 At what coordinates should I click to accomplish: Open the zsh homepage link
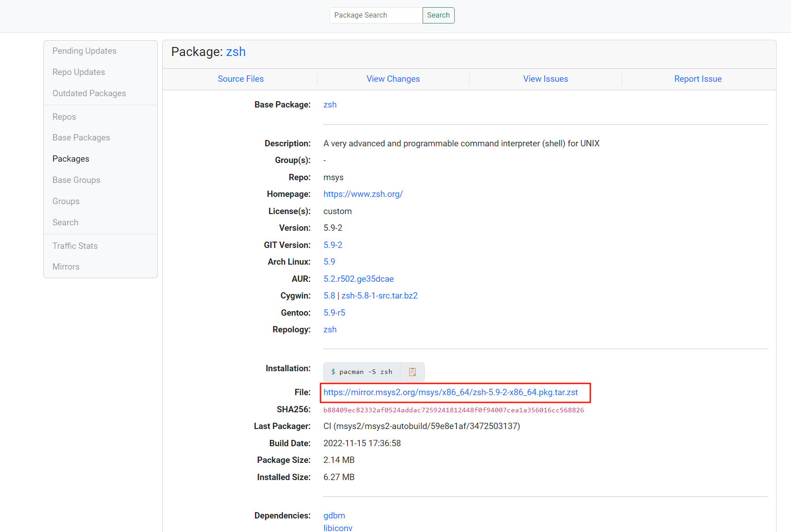(x=363, y=194)
